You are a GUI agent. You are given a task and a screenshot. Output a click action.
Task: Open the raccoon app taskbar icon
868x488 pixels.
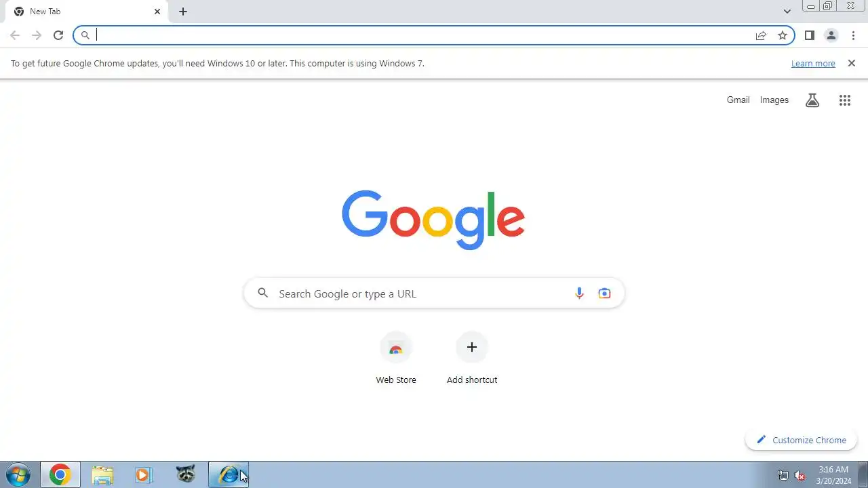[186, 474]
